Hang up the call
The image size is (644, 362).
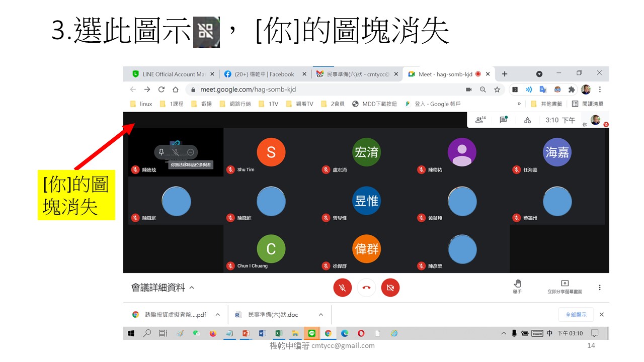point(366,288)
